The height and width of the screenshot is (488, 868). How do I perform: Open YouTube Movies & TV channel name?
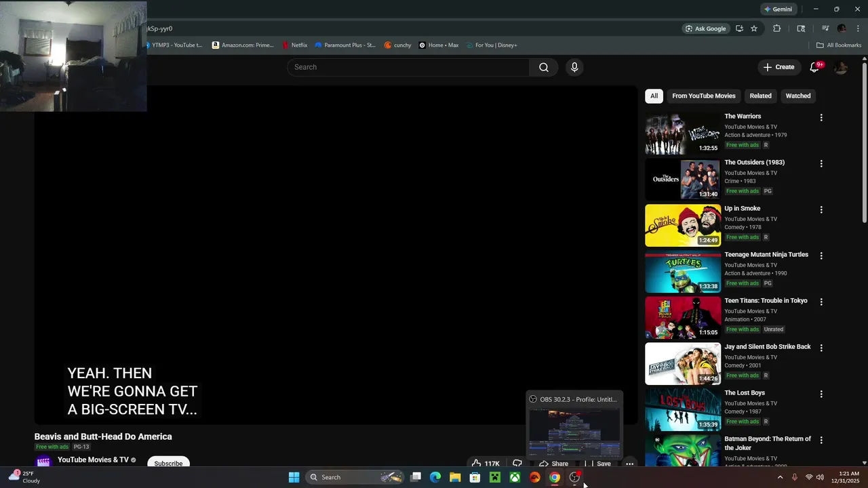(93, 460)
